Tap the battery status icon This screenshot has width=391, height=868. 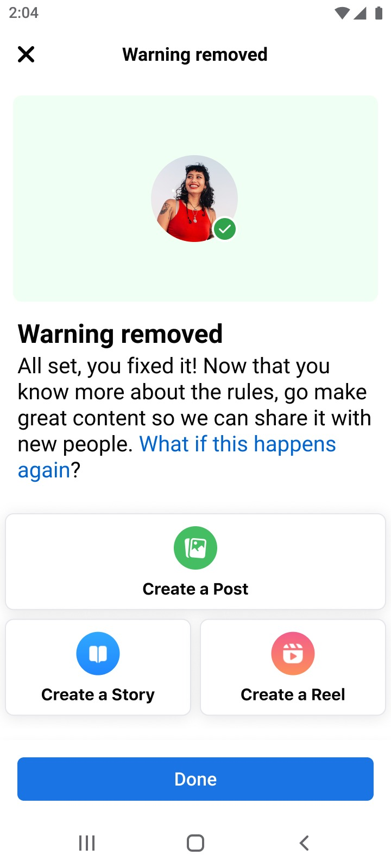coord(379,13)
